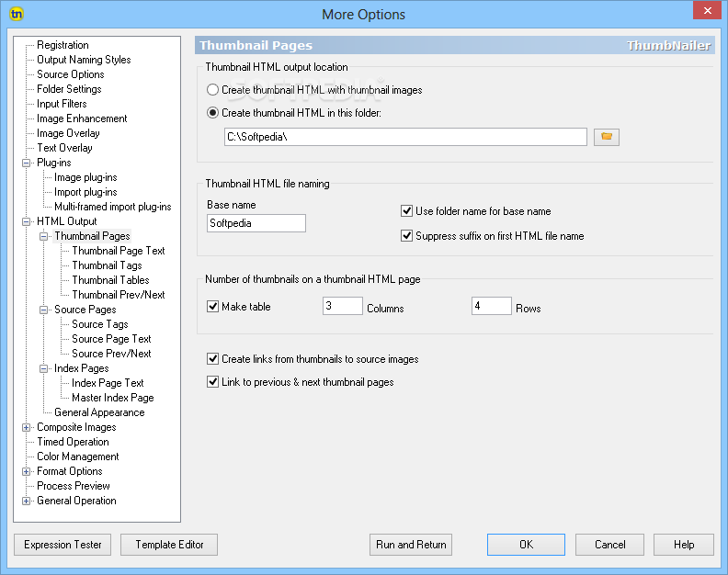Click the output folder path field
Viewport: 728px width, 575px height.
point(405,137)
